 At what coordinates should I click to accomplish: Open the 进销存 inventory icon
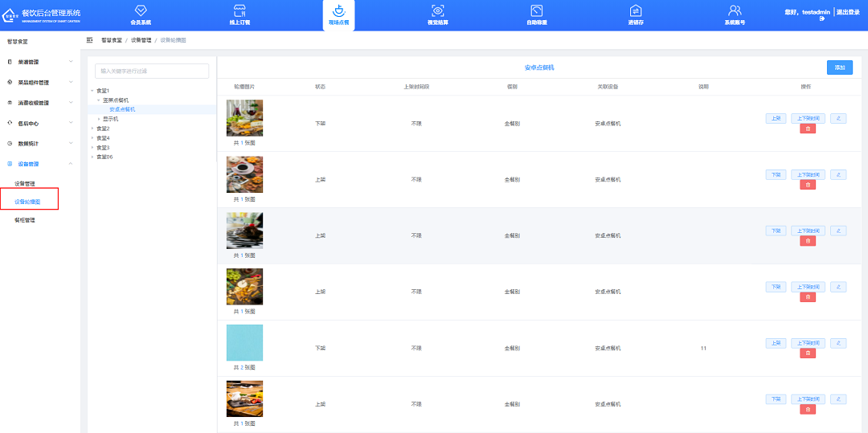pos(635,10)
